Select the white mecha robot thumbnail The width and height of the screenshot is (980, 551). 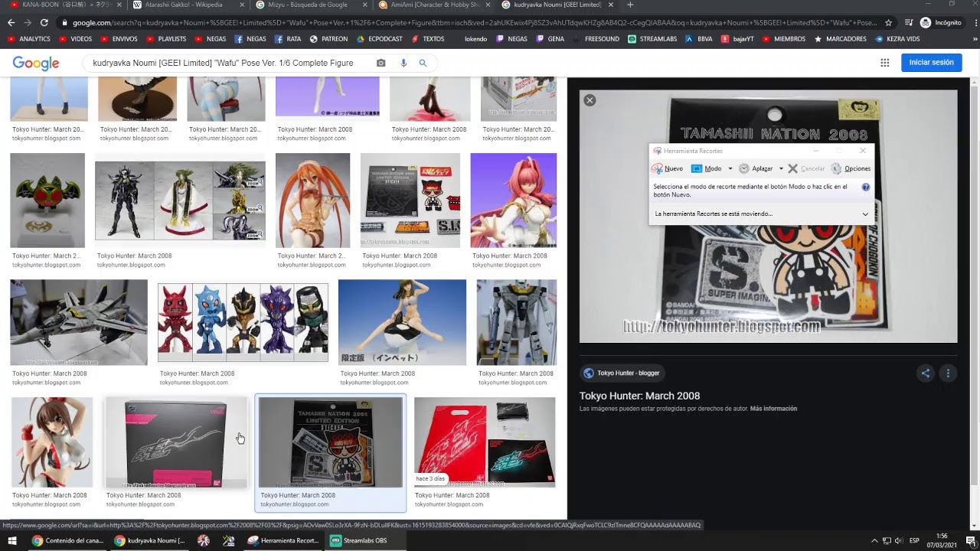point(517,322)
